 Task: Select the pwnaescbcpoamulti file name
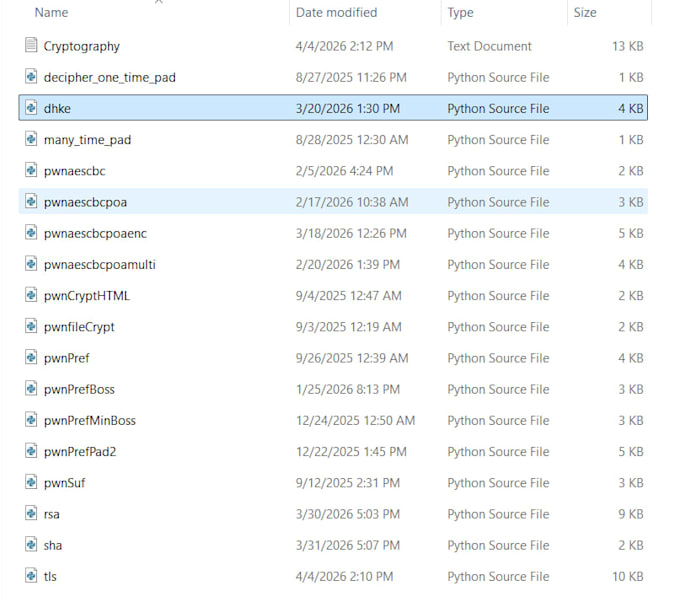point(100,265)
